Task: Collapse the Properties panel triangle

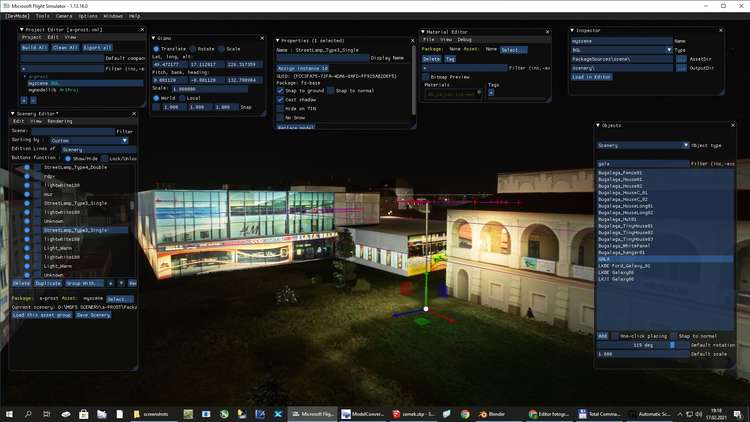Action: point(277,41)
